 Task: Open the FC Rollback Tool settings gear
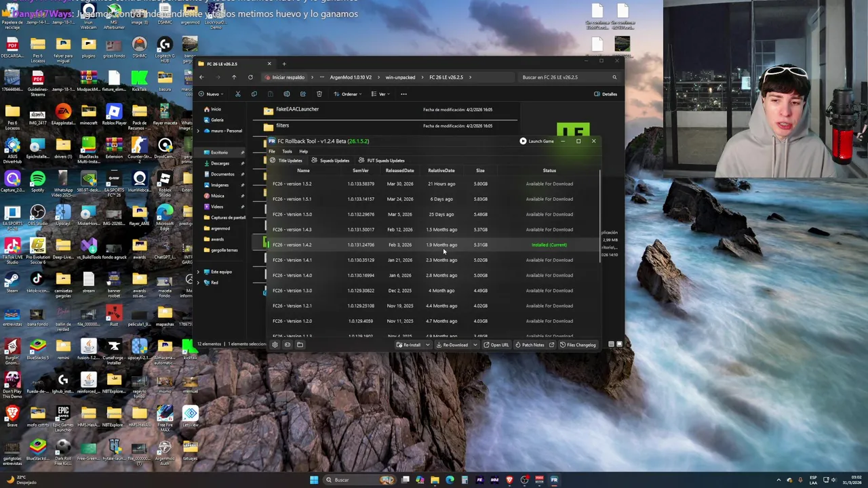click(x=275, y=344)
